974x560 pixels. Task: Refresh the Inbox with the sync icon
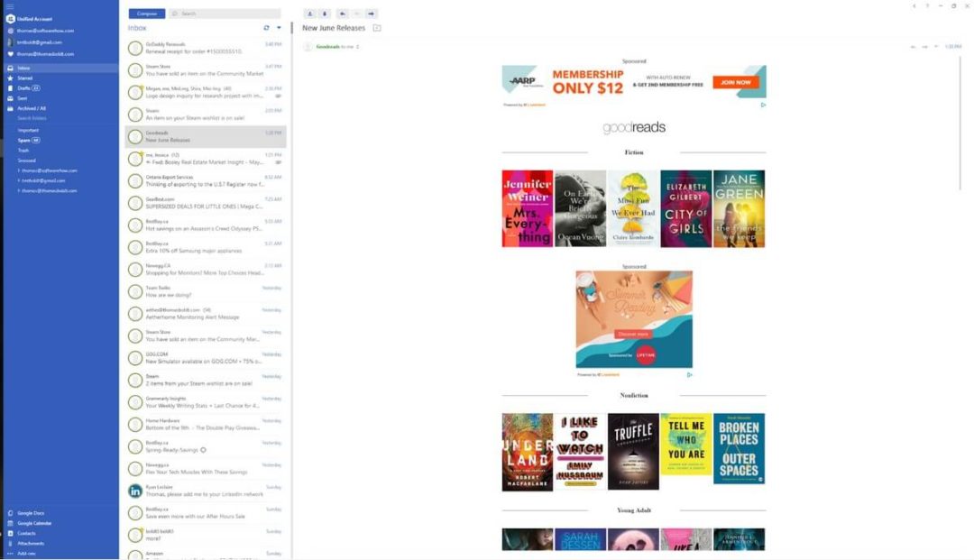tap(266, 28)
